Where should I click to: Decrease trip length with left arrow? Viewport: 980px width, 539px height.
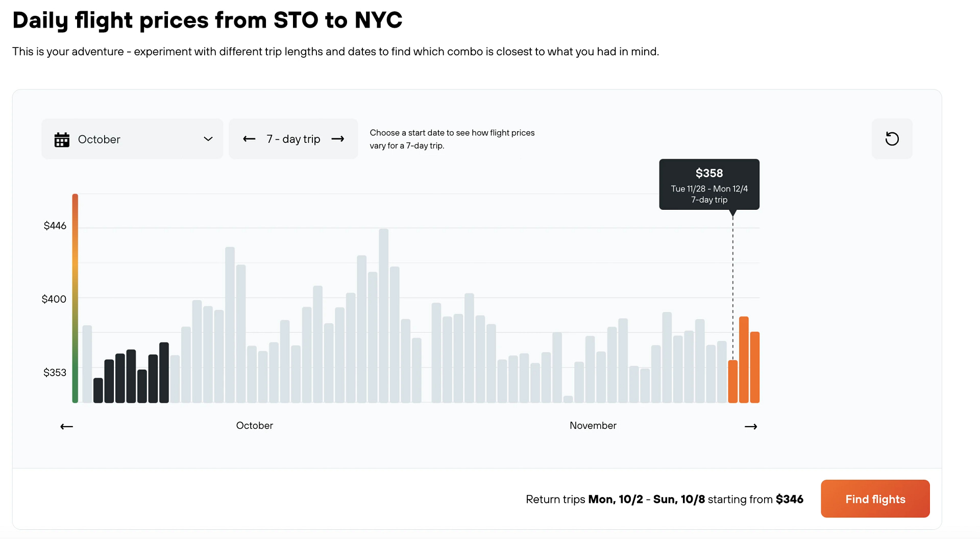(249, 139)
